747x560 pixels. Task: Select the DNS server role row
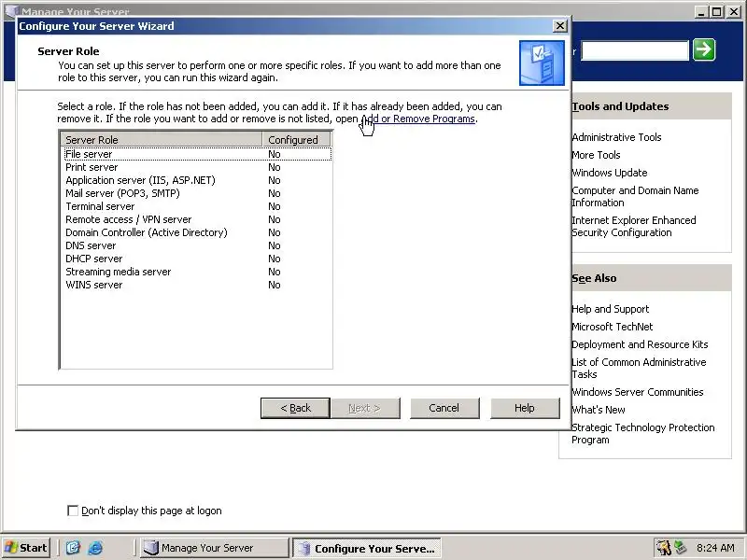[197, 245]
